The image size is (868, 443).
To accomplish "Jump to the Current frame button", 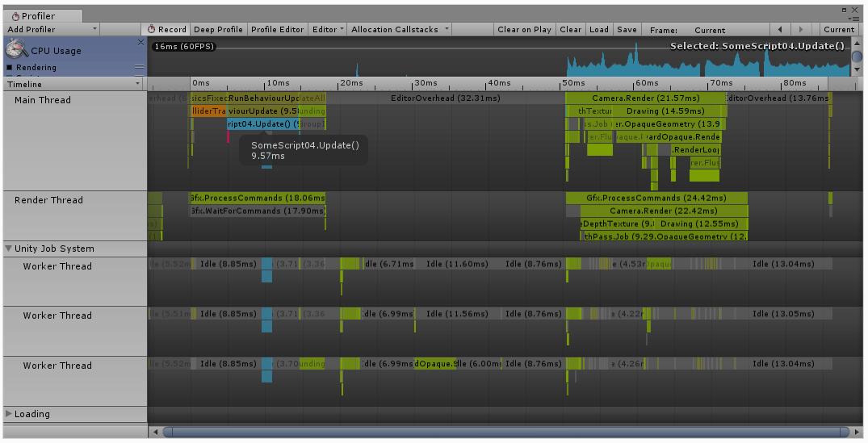I will 839,29.
